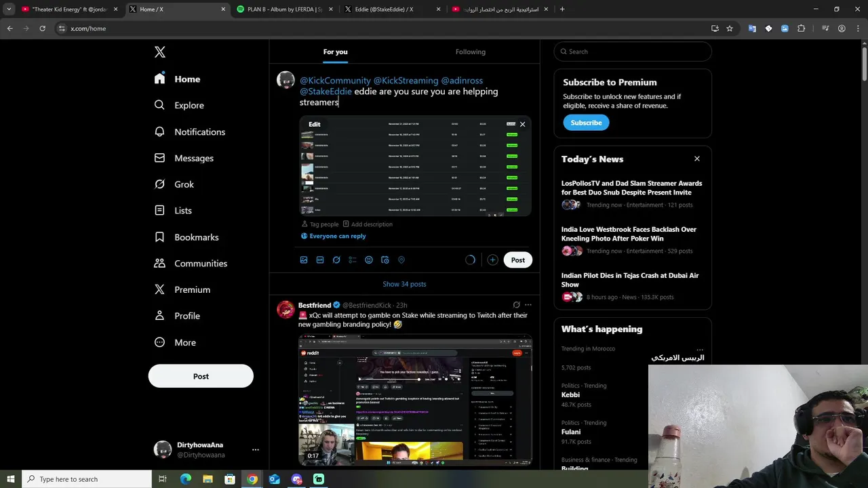Click the schedule post icon

385,260
